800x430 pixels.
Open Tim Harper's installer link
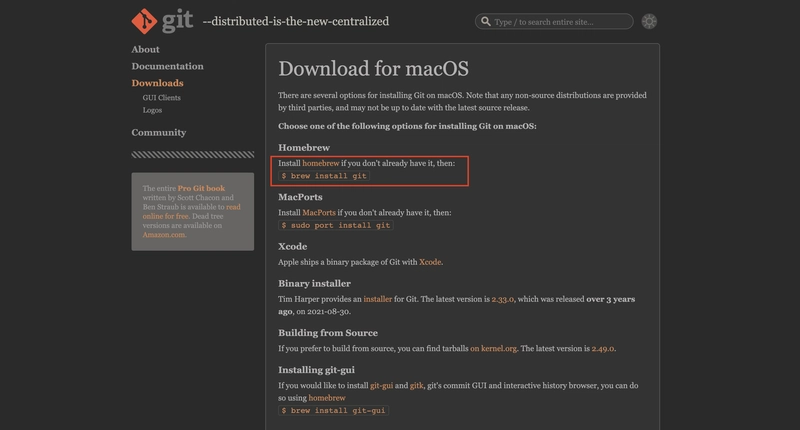pyautogui.click(x=378, y=299)
